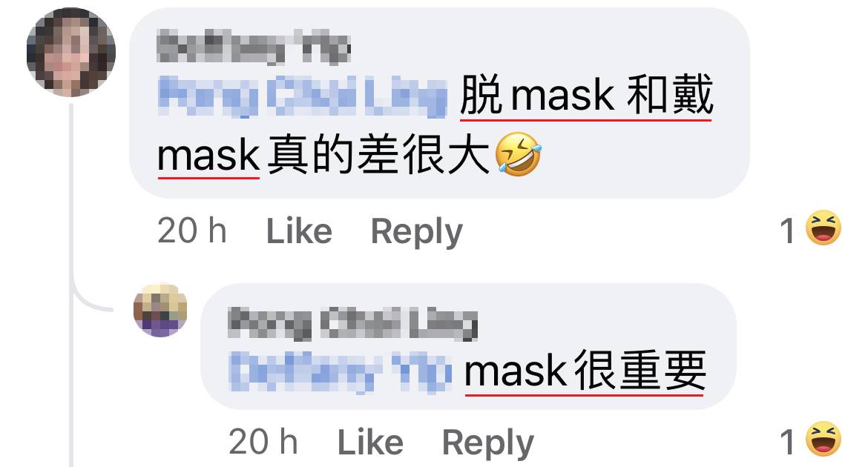The image size is (868, 467).
Task: Click the Haha reaction icon beside mask 很重要
Action: click(823, 439)
